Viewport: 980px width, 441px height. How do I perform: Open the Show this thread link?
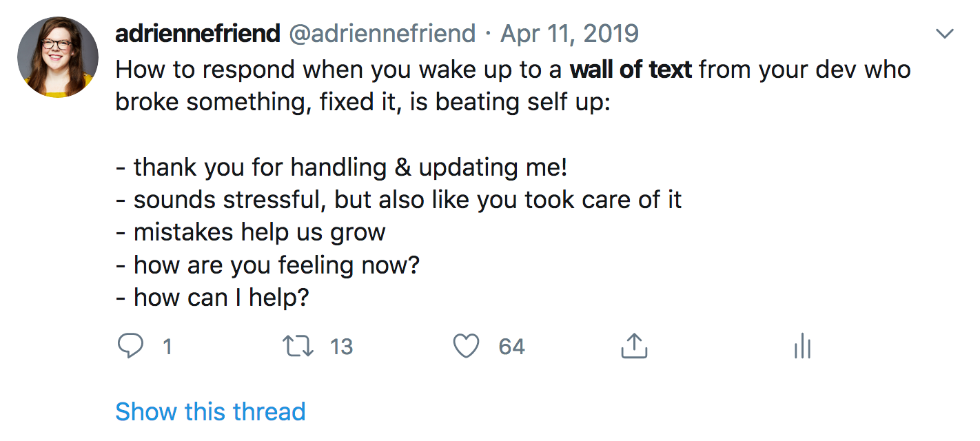(210, 411)
